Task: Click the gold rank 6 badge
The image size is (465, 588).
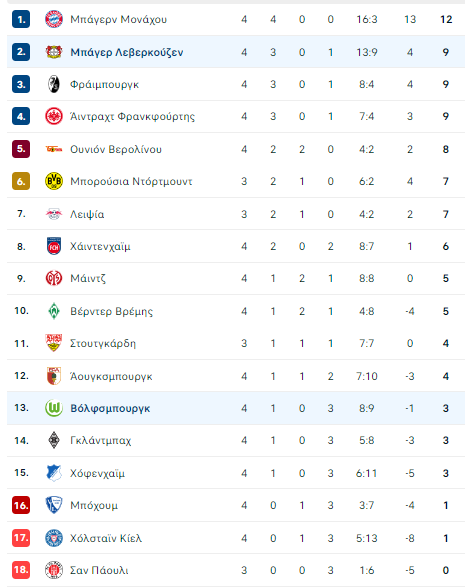Action: [21, 181]
